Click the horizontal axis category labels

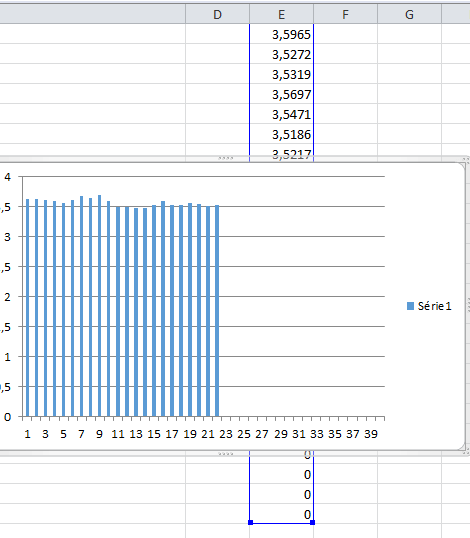click(x=201, y=434)
